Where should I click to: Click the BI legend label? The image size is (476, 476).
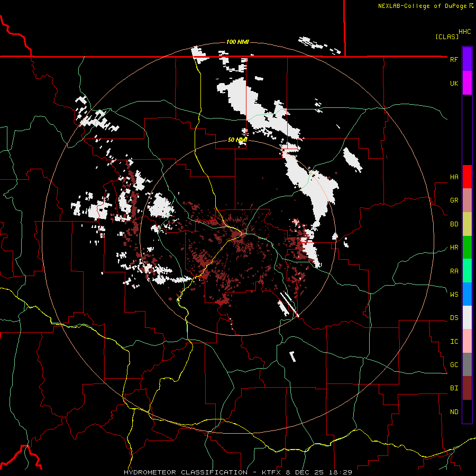(454, 388)
